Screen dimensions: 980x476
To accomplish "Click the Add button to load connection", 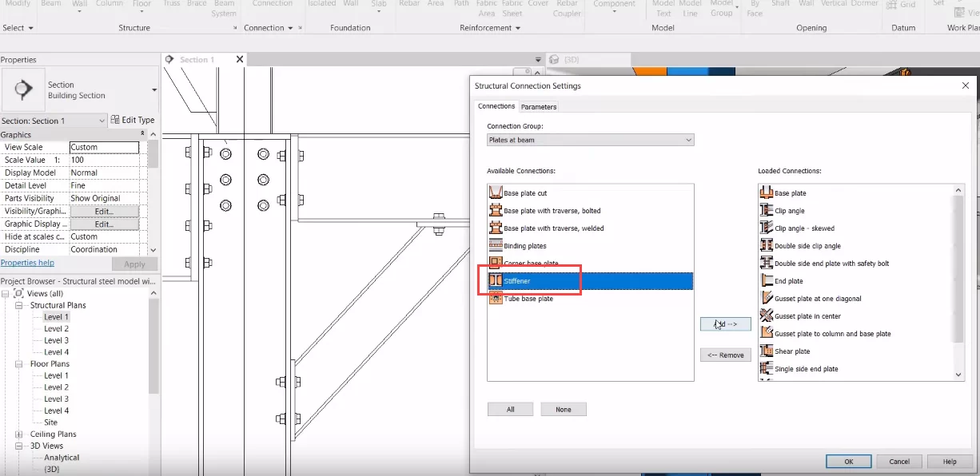I will coord(725,324).
